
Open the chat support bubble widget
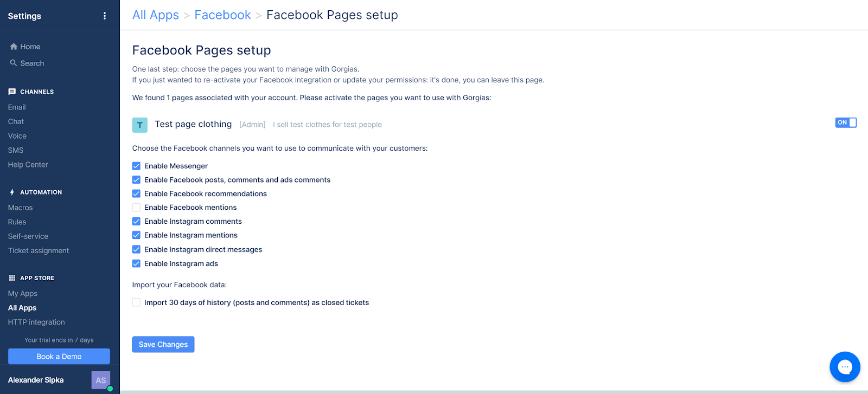coord(845,367)
